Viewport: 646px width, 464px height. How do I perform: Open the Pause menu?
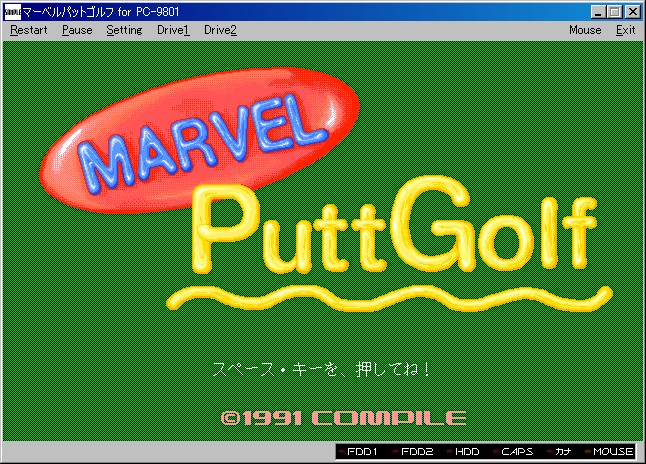[77, 30]
